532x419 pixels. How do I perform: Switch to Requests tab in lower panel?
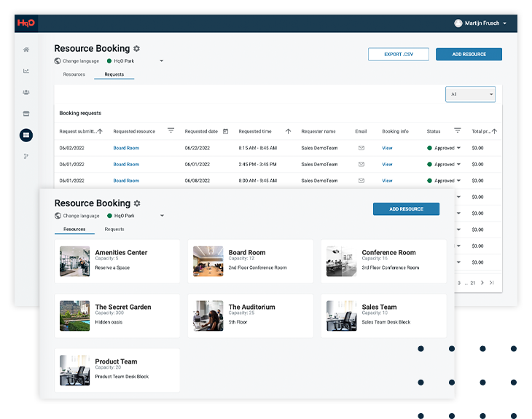(114, 230)
